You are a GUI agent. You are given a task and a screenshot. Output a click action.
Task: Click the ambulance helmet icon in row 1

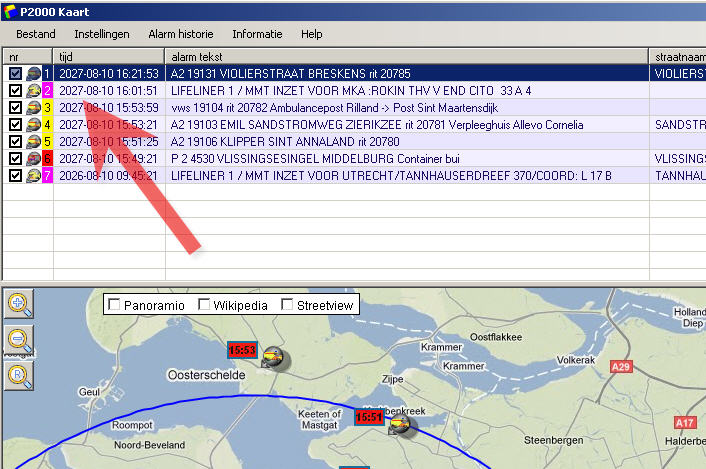pyautogui.click(x=33, y=73)
